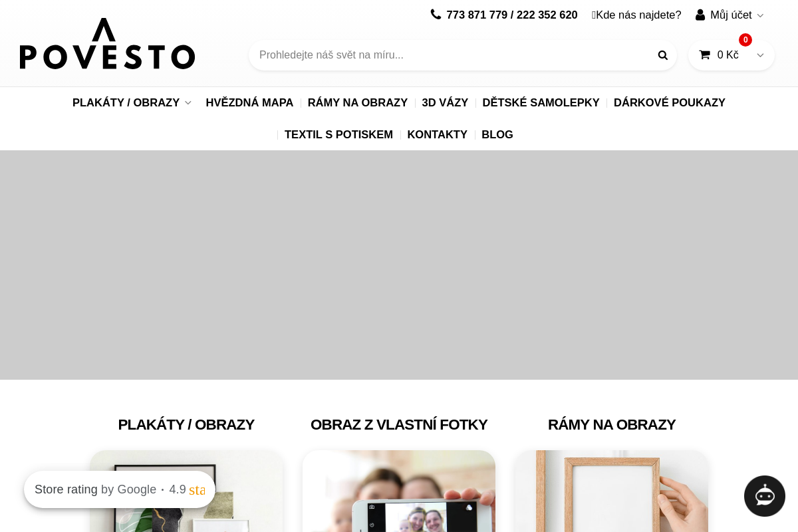Open the Plakáty / Obrazy category heading

(x=186, y=424)
